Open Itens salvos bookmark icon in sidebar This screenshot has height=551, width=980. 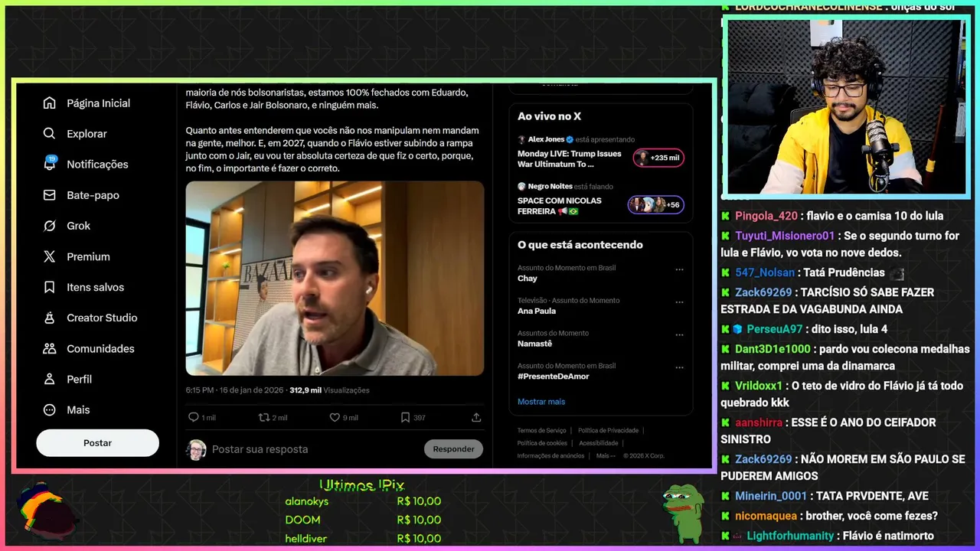click(x=50, y=287)
